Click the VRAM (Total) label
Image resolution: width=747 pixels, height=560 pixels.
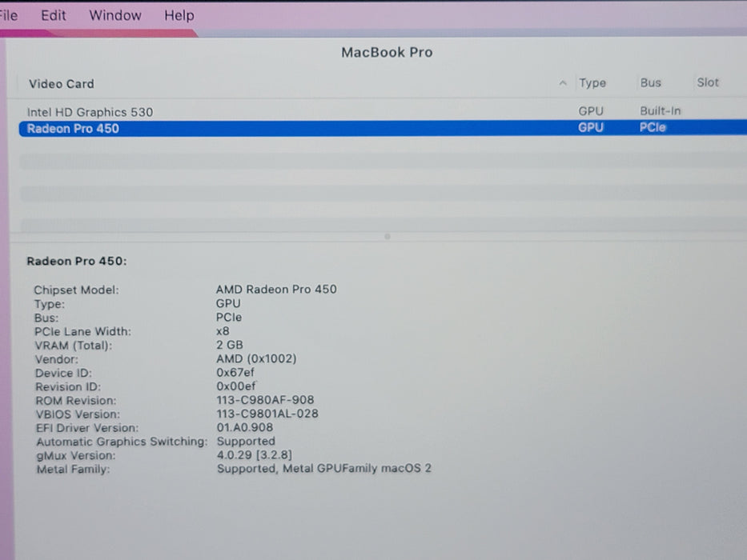pos(74,346)
